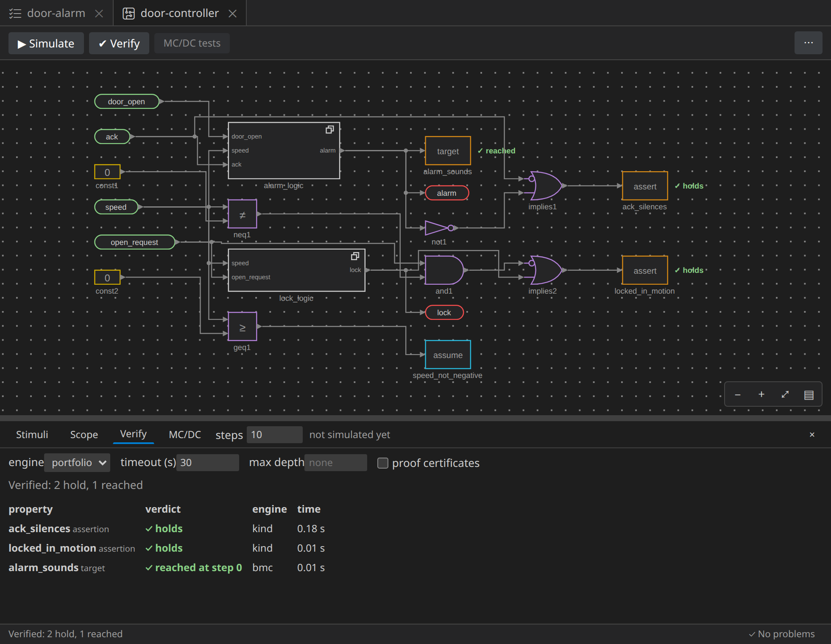This screenshot has width=831, height=644.
Task: Select the open_request input port
Action: click(134, 242)
